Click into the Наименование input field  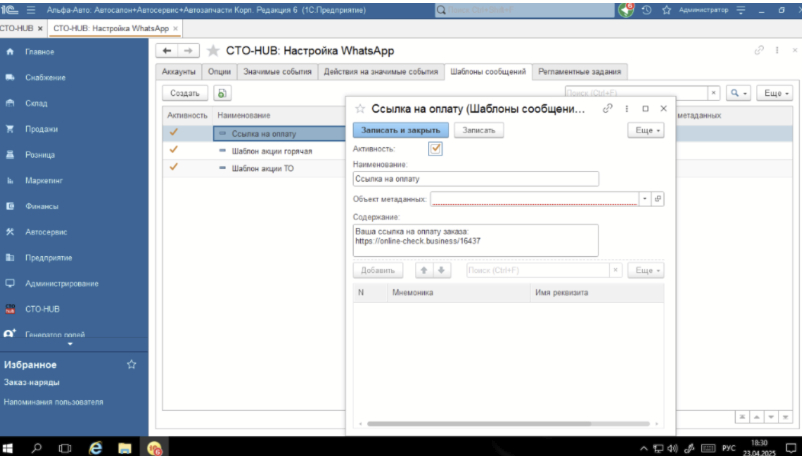[476, 179]
